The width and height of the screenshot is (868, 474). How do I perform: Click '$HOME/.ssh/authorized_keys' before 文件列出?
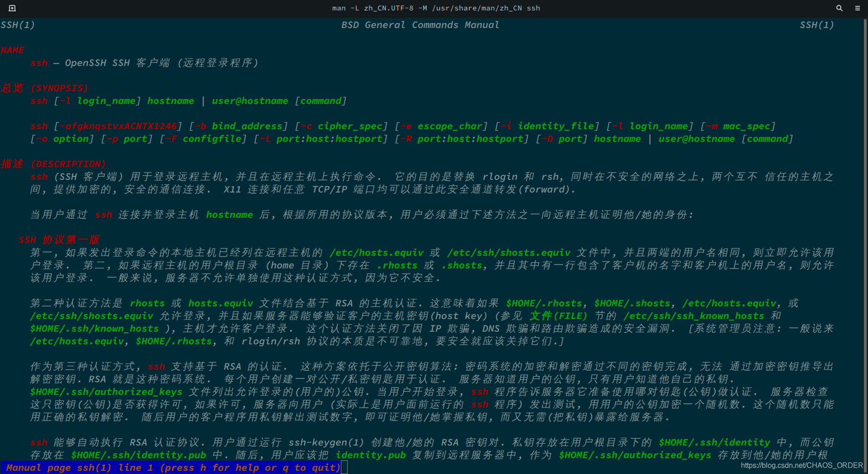(106, 392)
